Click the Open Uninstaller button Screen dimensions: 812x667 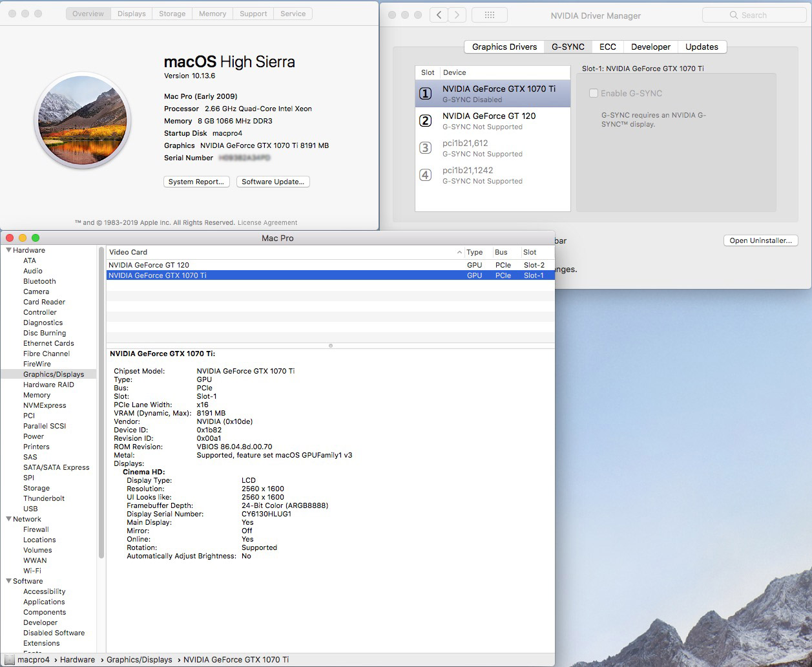(761, 240)
